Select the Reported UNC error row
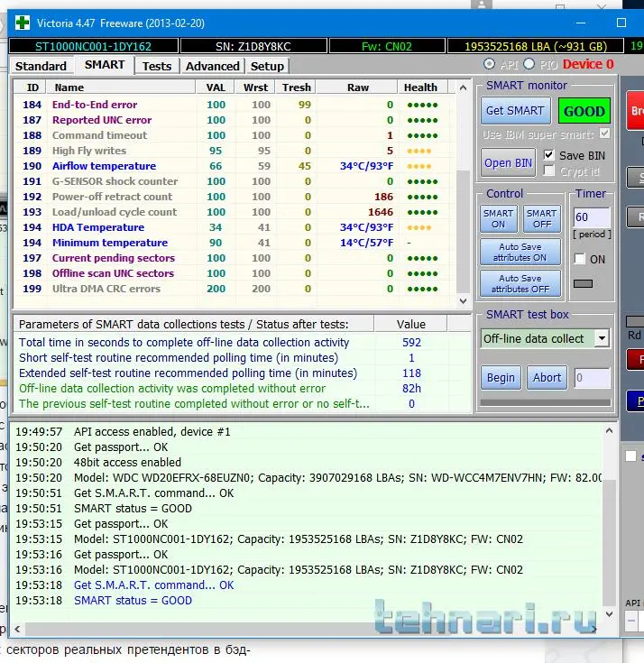Screen dimensions: 644x663 [x=235, y=120]
